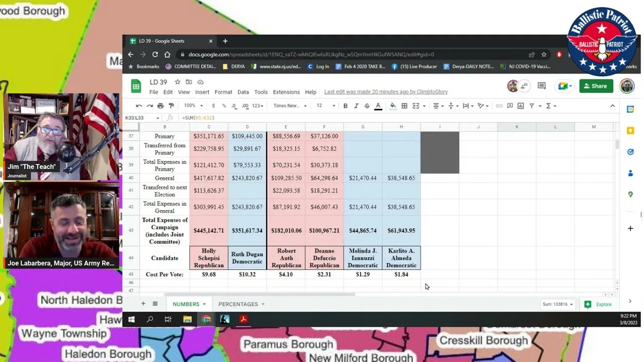Open horizontal align dropdown
The width and height of the screenshot is (644, 362).
point(438,106)
